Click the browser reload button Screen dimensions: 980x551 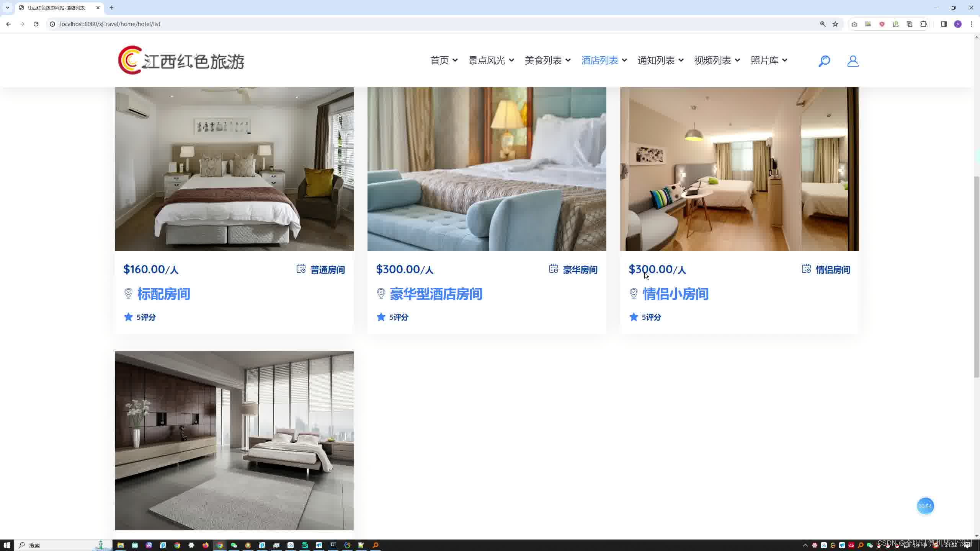click(x=36, y=24)
